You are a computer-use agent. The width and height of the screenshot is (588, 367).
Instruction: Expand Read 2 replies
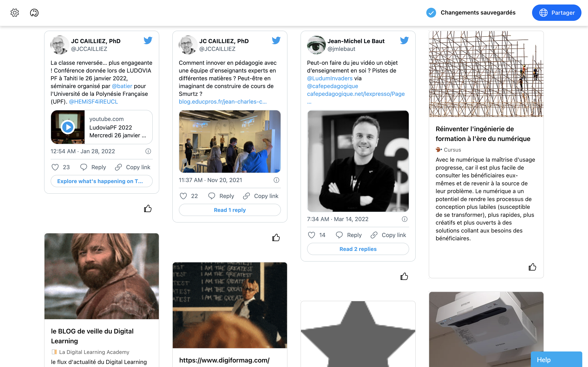358,249
